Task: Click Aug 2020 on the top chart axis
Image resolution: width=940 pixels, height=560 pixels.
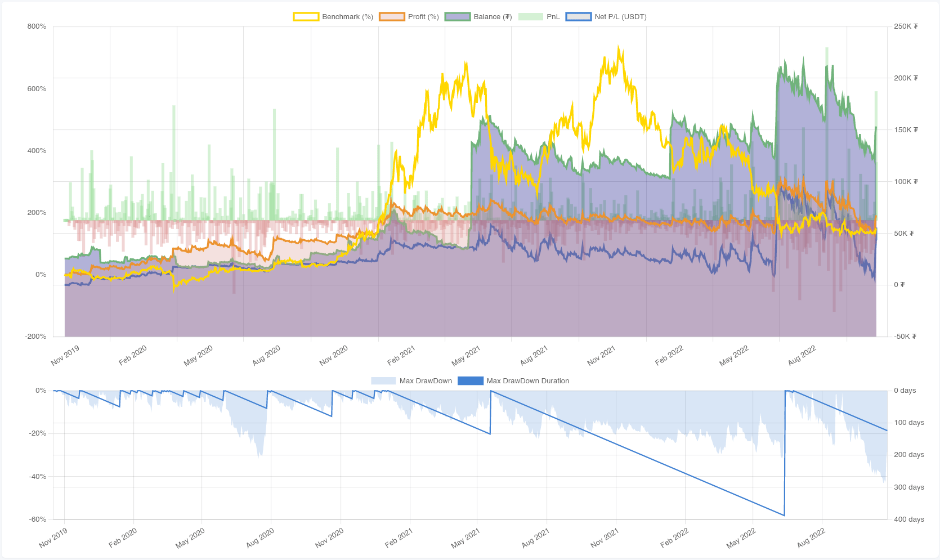Action: pos(266,356)
